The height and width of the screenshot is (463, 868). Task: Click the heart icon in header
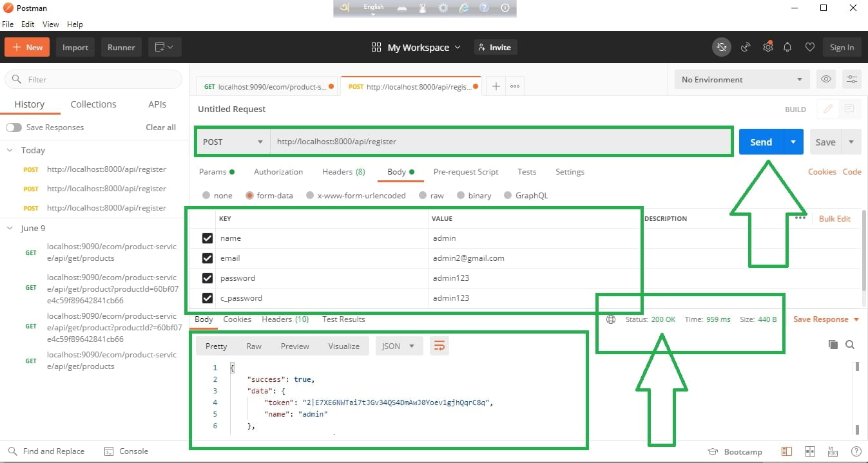[810, 47]
